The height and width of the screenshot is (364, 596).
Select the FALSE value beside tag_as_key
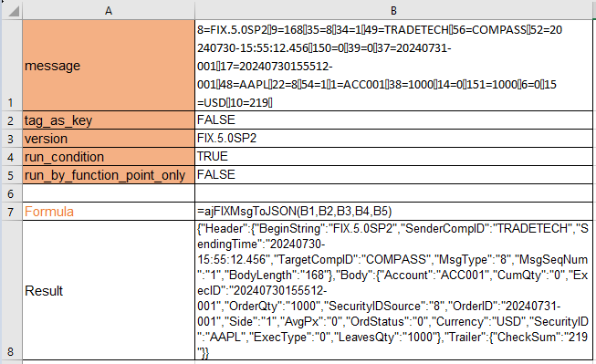point(393,120)
